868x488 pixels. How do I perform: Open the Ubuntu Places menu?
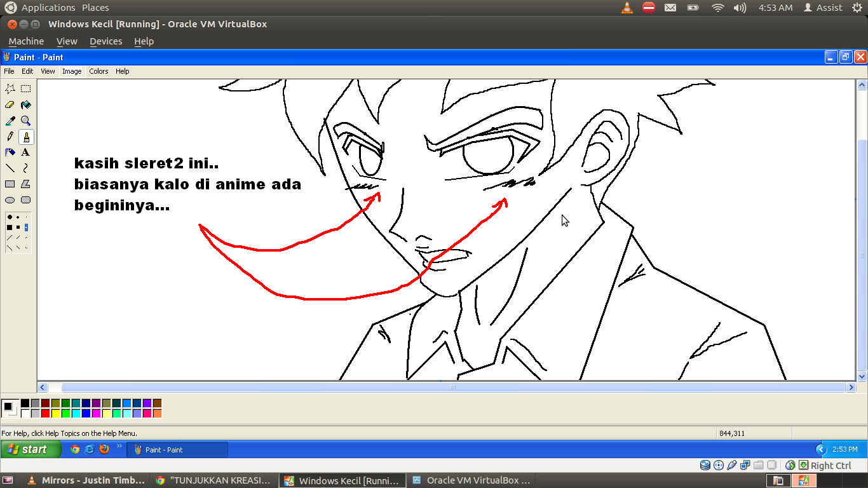click(95, 8)
